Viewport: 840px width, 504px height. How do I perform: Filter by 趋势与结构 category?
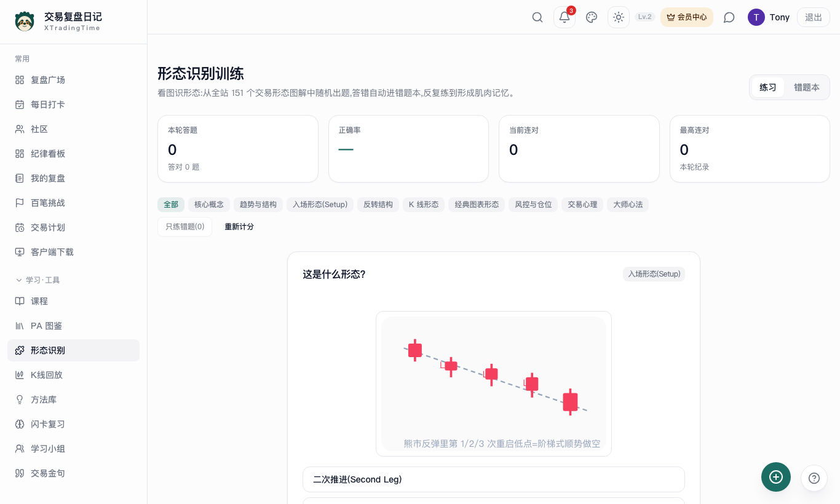pyautogui.click(x=258, y=205)
